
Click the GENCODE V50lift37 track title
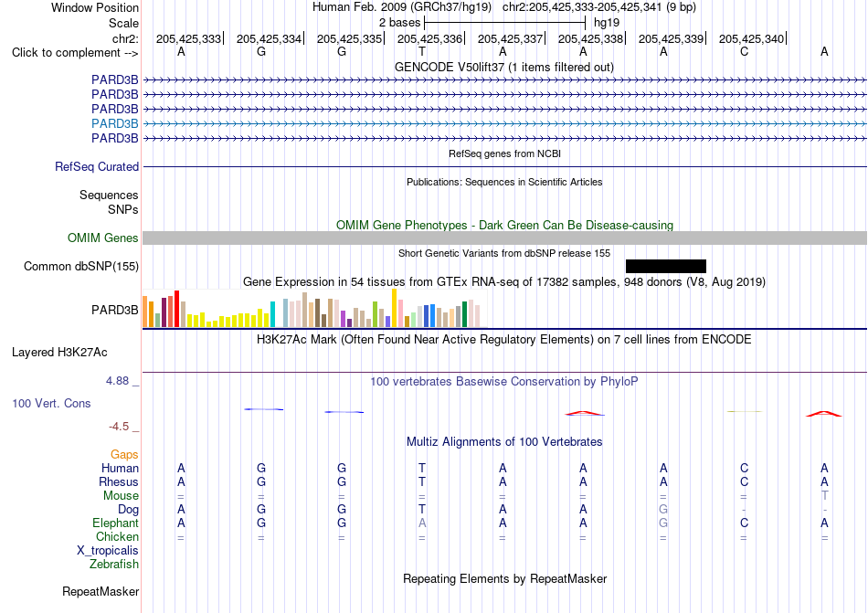[504, 67]
